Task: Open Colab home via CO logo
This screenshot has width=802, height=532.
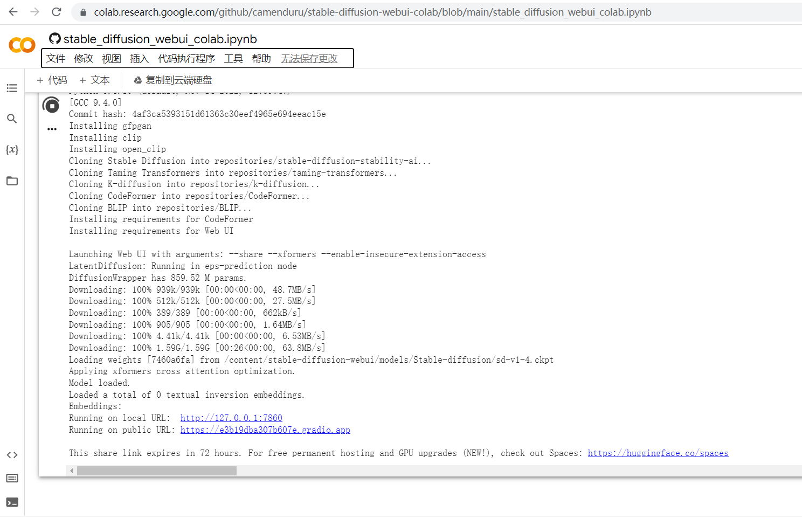Action: point(22,45)
